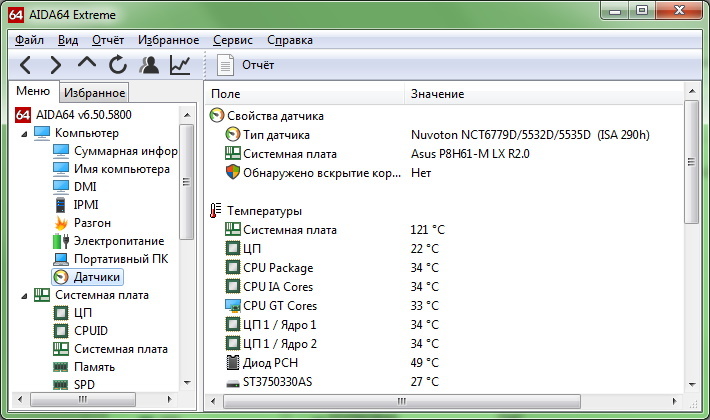The image size is (710, 420).
Task: Click tree panel scroll down arrow
Action: pos(187,383)
